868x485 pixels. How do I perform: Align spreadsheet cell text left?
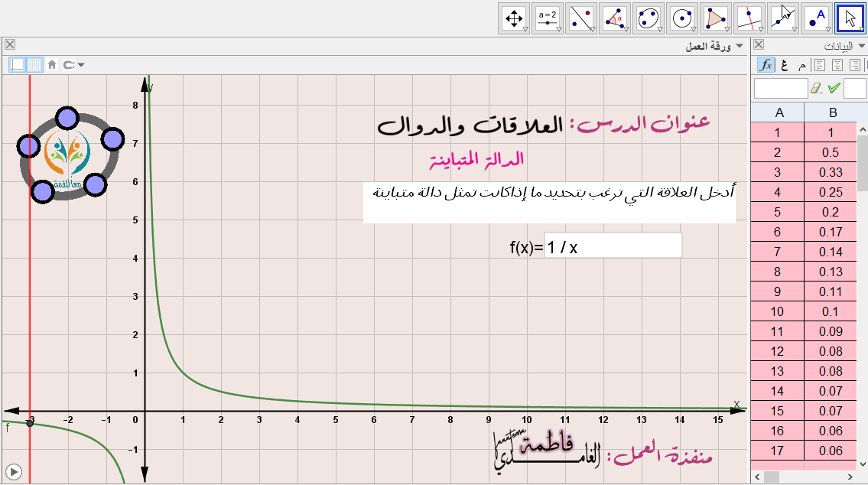point(820,65)
